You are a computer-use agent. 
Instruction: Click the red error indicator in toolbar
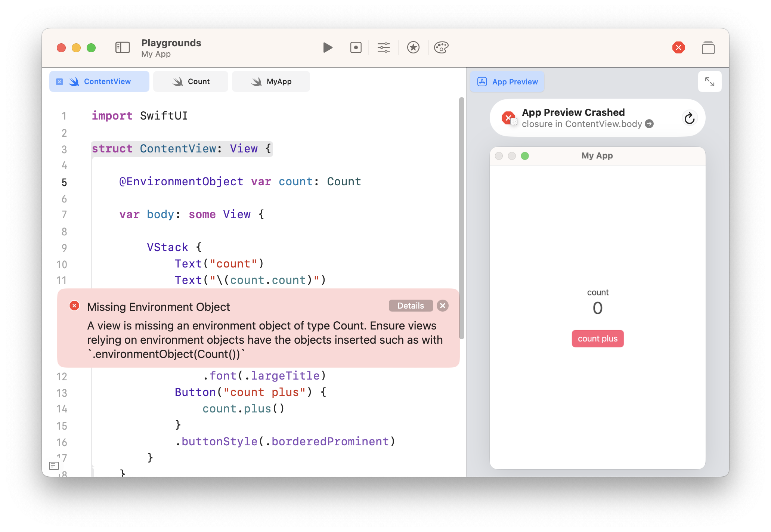click(x=678, y=48)
